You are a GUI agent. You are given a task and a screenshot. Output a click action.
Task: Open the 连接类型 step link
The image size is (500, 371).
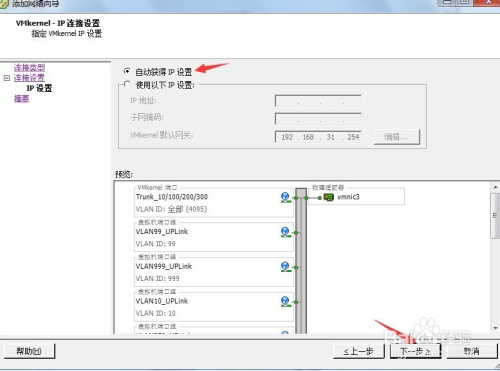tap(29, 67)
